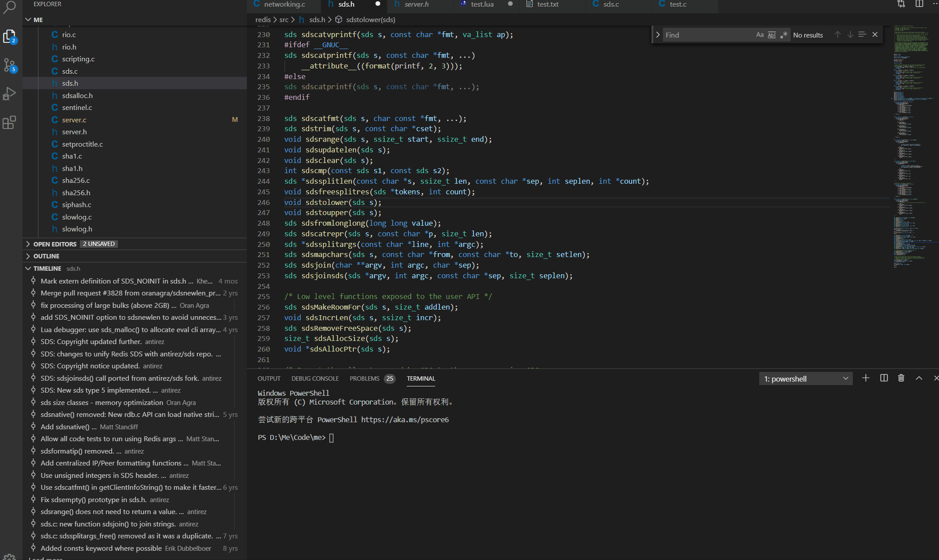
Task: Toggle Match Whole Word in find widget
Action: pyautogui.click(x=772, y=34)
